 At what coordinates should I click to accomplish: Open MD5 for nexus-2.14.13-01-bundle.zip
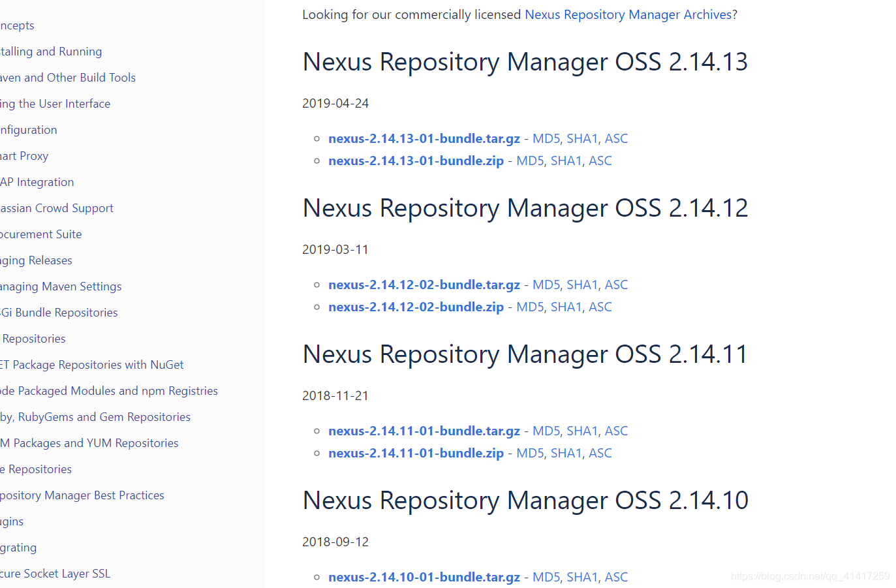(530, 161)
